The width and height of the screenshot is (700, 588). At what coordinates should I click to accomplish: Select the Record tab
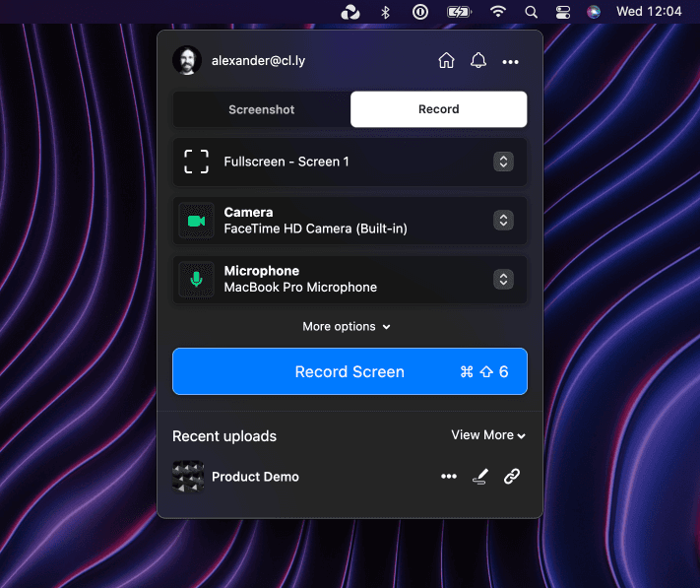point(439,109)
